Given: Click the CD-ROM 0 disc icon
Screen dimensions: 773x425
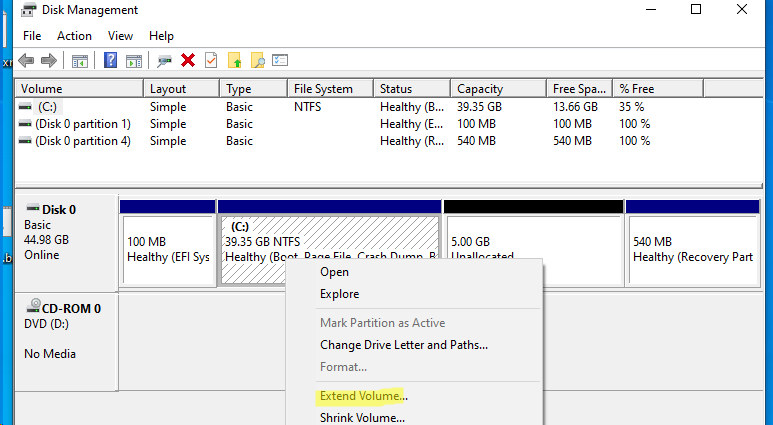Looking at the screenshot, I should click(x=33, y=306).
